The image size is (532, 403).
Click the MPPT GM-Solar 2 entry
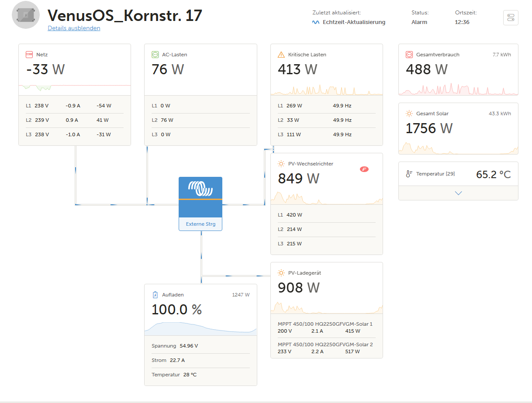[327, 348]
